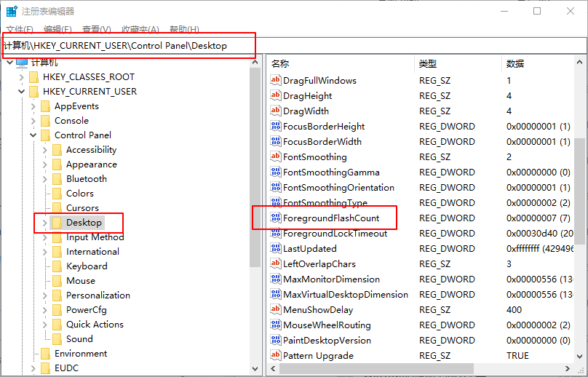Click the FocusBorderHeight DWORD value icon
Screen dimensions: 588x377
pos(275,127)
